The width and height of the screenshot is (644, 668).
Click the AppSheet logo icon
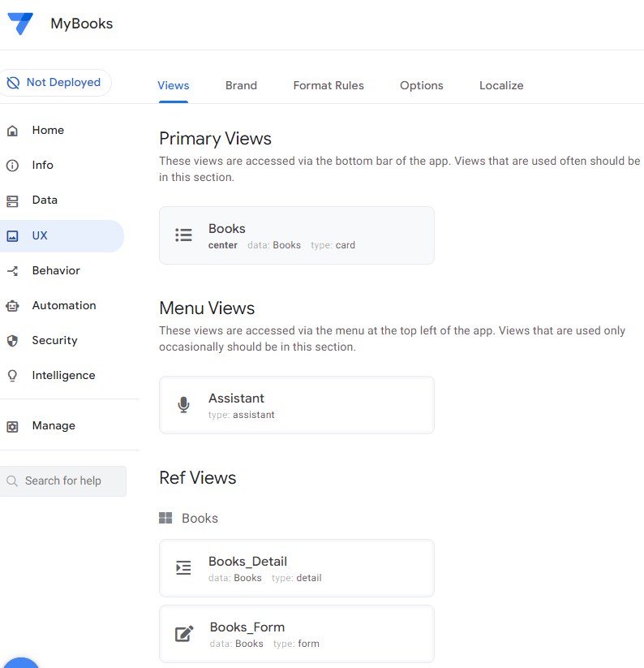coord(20,24)
